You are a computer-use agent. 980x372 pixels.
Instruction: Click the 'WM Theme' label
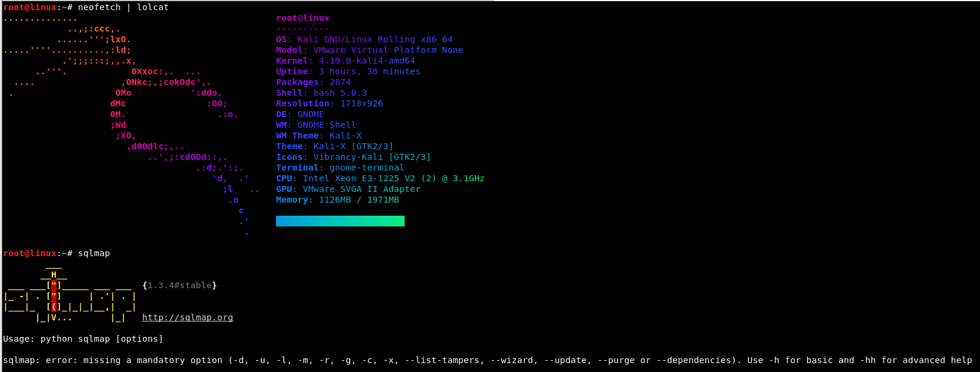(x=298, y=135)
